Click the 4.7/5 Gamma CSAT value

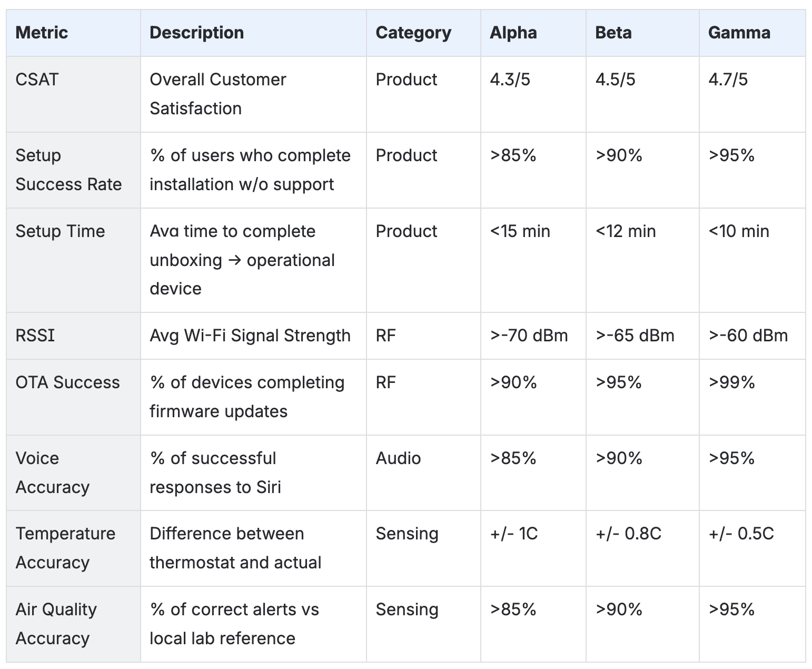(x=728, y=80)
